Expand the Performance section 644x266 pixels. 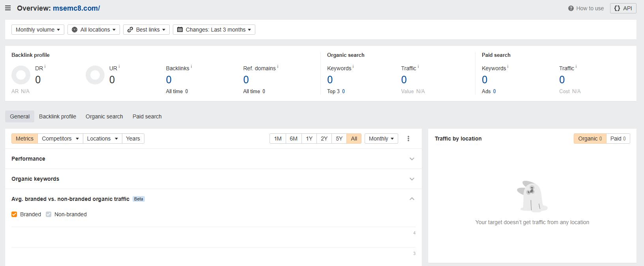click(x=213, y=159)
